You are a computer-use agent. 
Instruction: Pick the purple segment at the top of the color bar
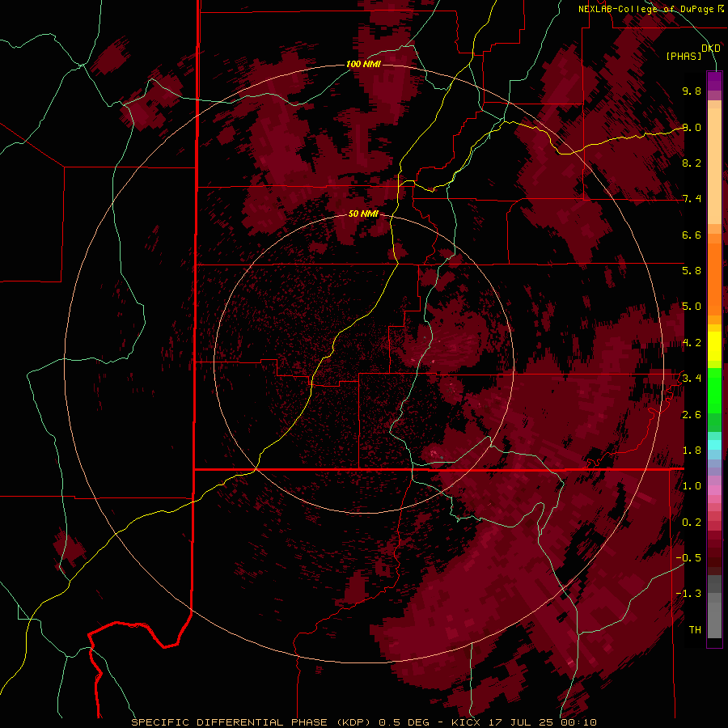pos(714,81)
